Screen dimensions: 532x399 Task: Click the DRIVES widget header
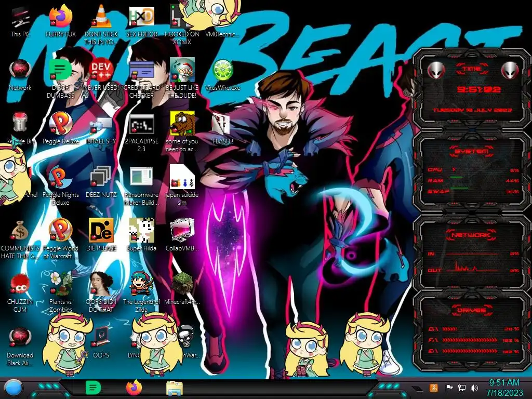tap(472, 310)
